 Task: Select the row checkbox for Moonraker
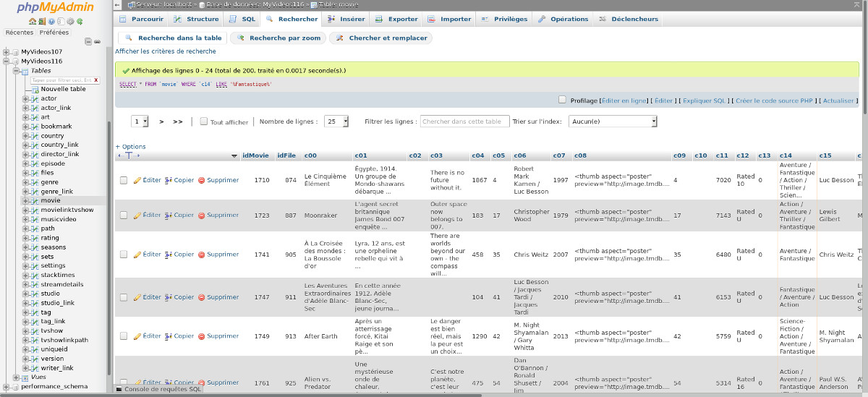tap(124, 215)
